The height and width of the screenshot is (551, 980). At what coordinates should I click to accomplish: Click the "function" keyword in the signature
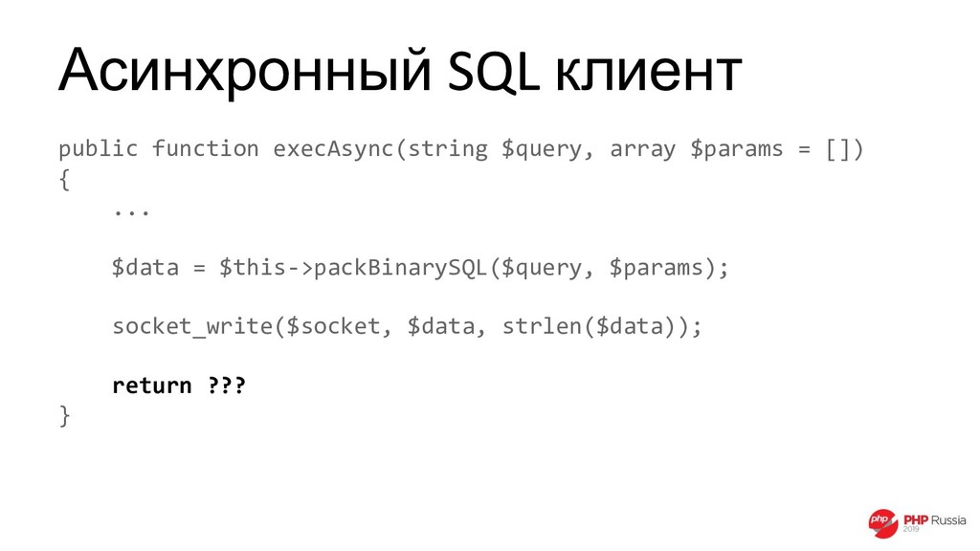[x=206, y=149]
